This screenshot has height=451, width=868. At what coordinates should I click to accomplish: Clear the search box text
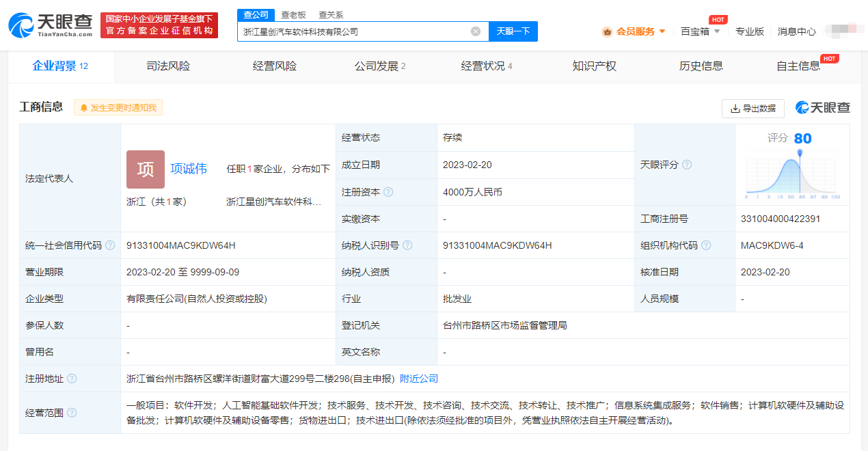476,31
